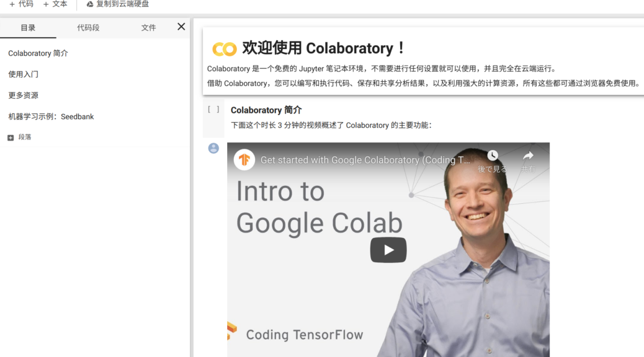Add a text cell with + 文本

55,4
